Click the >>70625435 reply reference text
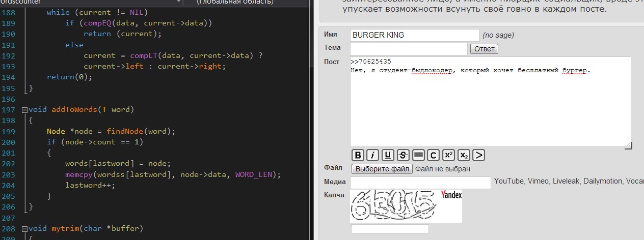The width and height of the screenshot is (644, 240). 371,62
